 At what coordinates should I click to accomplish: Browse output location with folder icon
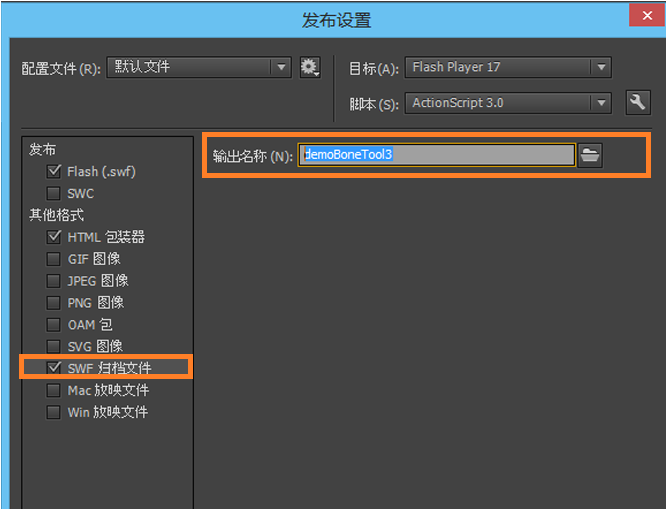click(590, 155)
